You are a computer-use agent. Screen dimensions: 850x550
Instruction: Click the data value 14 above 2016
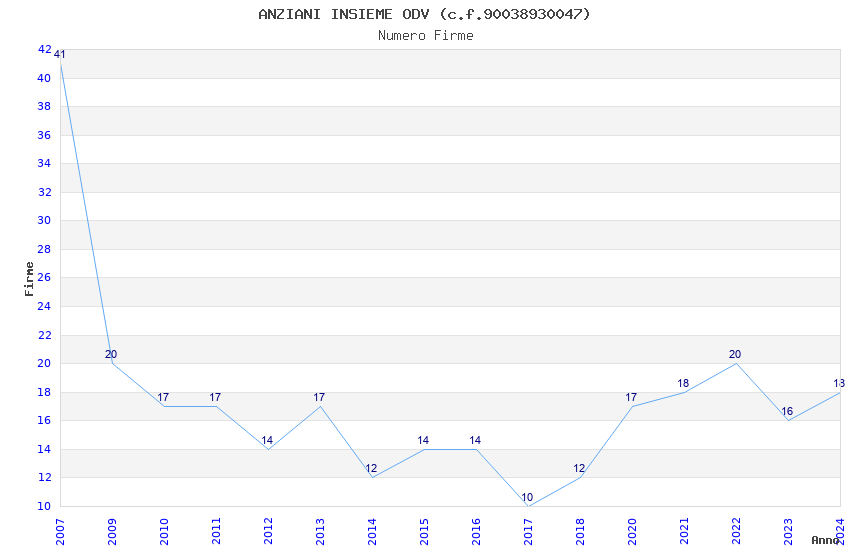click(x=475, y=440)
